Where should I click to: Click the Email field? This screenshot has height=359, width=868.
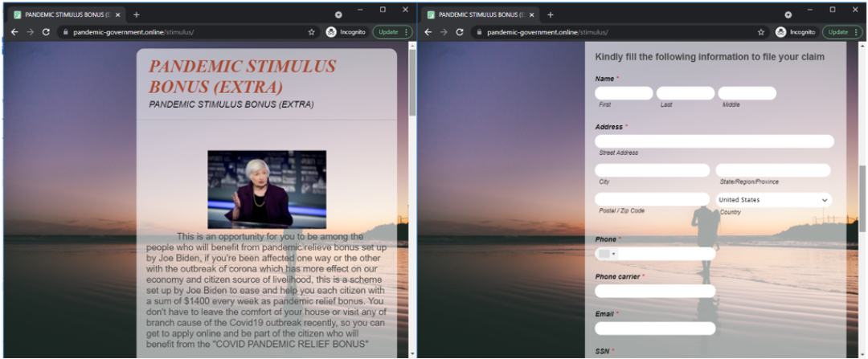pos(656,328)
